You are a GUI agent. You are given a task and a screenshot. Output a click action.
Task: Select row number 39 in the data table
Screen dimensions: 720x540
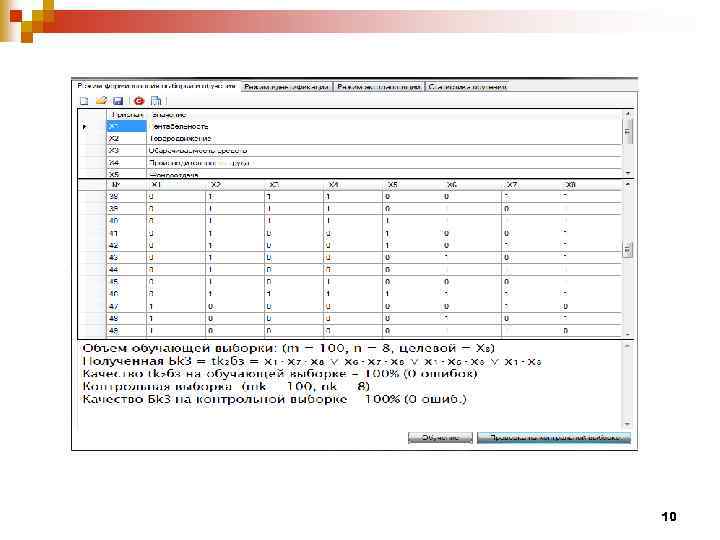(350, 208)
